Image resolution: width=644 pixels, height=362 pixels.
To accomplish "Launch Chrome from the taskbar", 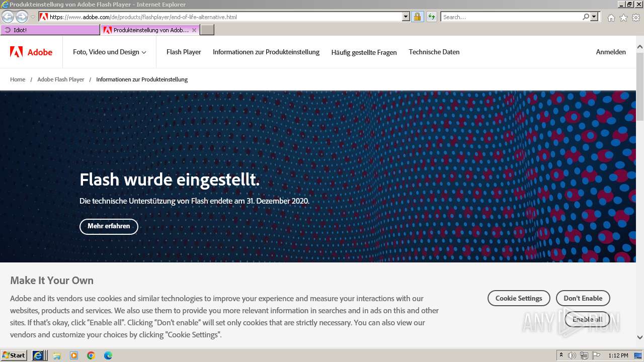I will coord(91,355).
